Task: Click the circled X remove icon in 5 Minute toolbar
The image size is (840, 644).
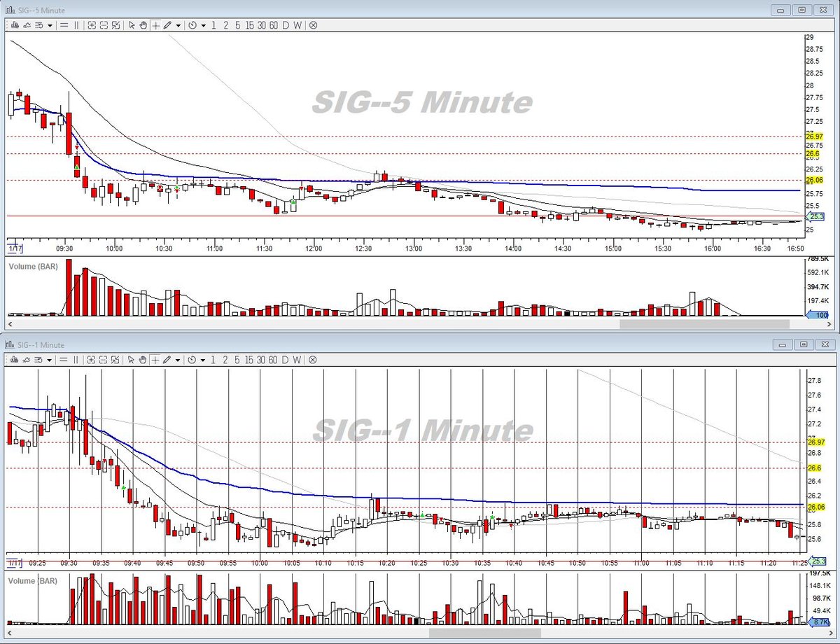Action: tap(313, 25)
